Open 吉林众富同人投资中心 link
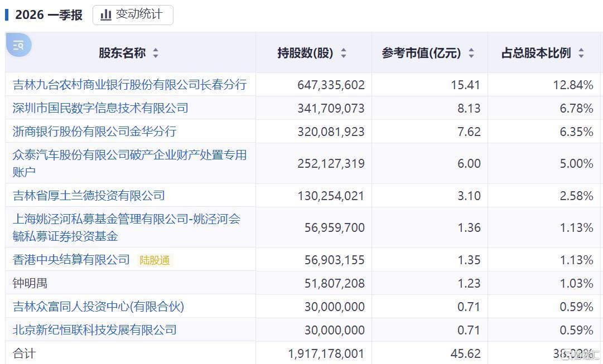The height and width of the screenshot is (364, 603). coord(98,307)
